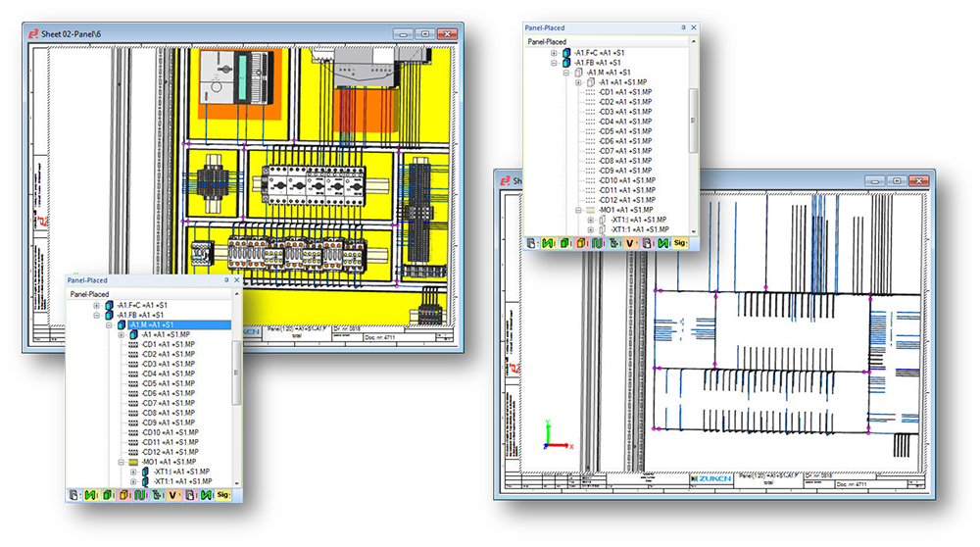Expand -A1.F+C node in the right Panel-Placed tree

click(555, 53)
